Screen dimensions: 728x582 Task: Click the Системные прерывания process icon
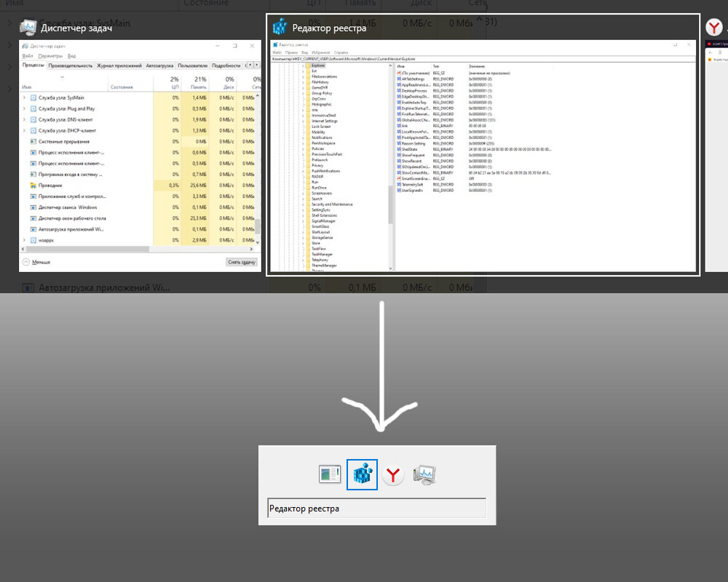pyautogui.click(x=33, y=142)
